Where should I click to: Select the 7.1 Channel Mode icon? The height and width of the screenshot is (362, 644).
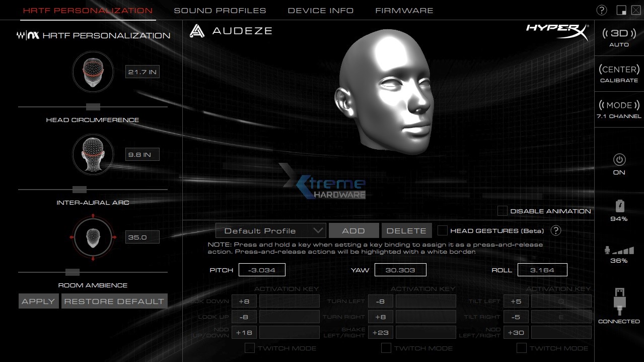coord(618,105)
